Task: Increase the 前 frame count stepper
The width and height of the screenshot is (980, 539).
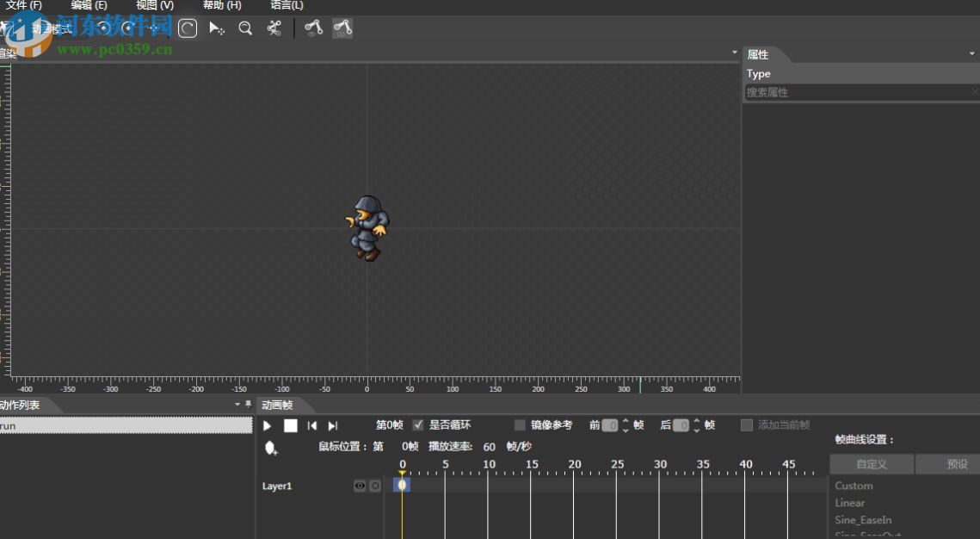Action: click(x=626, y=421)
